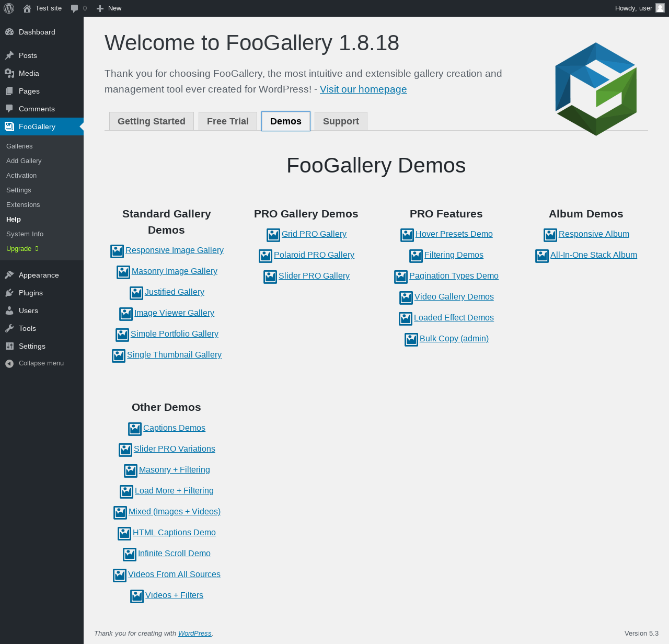This screenshot has width=669, height=644.
Task: Open the Visit our homepage link
Action: 363,89
